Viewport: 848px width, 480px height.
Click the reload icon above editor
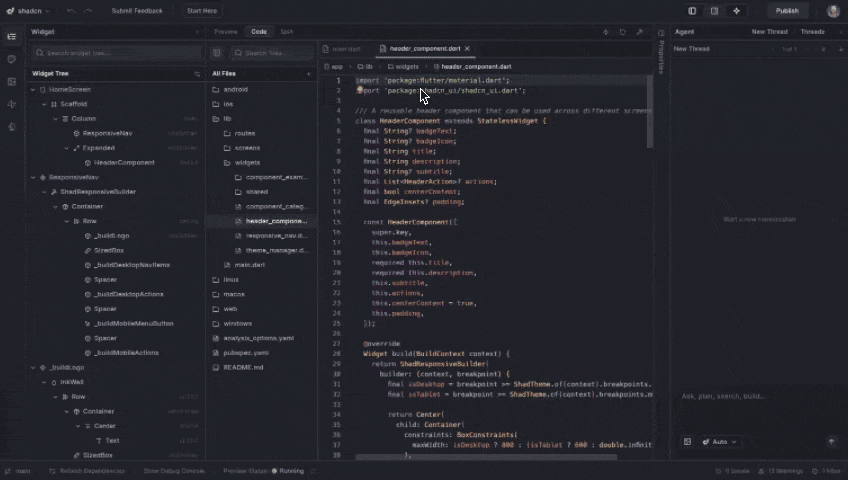tap(622, 32)
